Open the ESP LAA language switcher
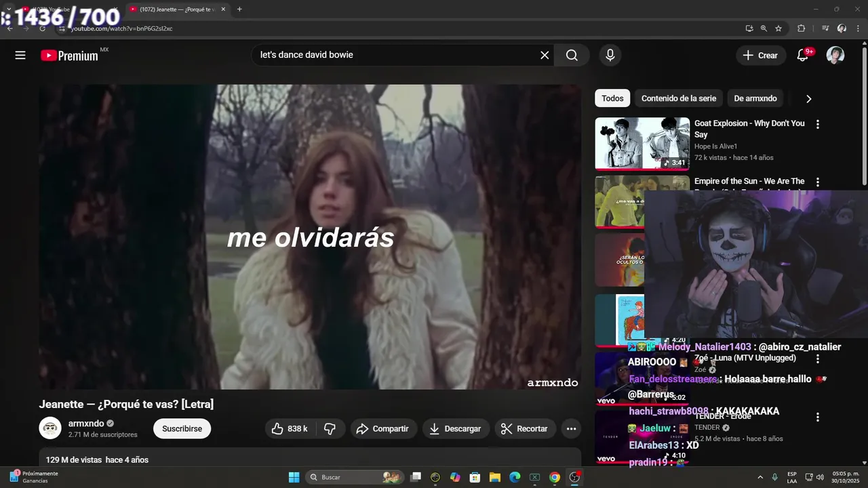The width and height of the screenshot is (868, 488). tap(792, 477)
